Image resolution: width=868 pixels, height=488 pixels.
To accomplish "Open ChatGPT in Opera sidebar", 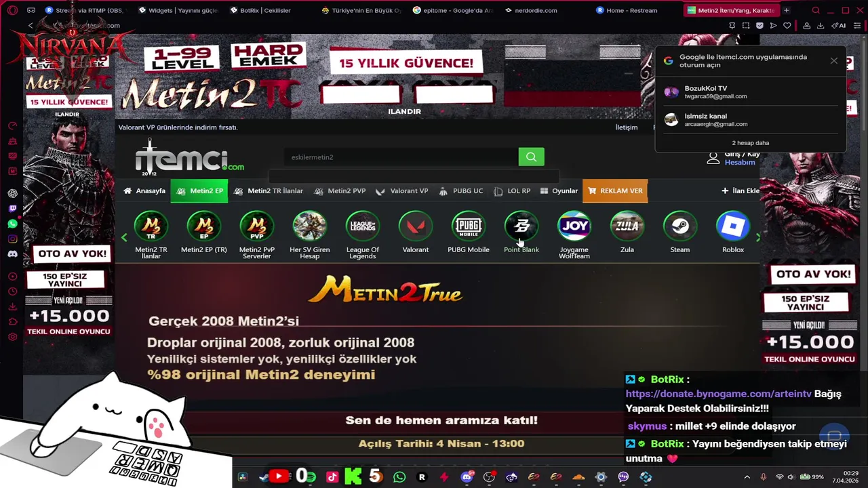I will 12,193.
